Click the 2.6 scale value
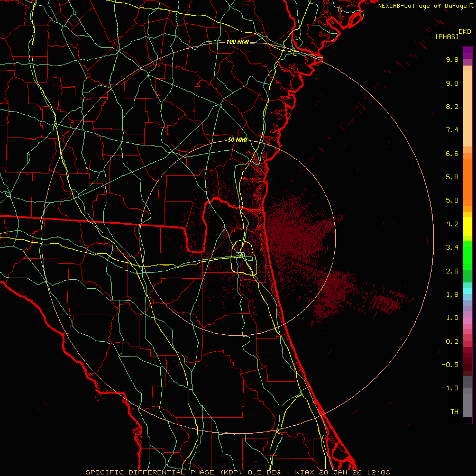The width and height of the screenshot is (476, 476). (x=452, y=271)
